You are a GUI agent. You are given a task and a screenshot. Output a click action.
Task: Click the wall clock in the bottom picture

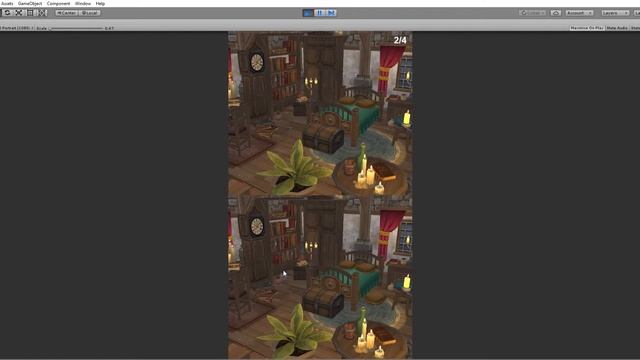(x=257, y=226)
